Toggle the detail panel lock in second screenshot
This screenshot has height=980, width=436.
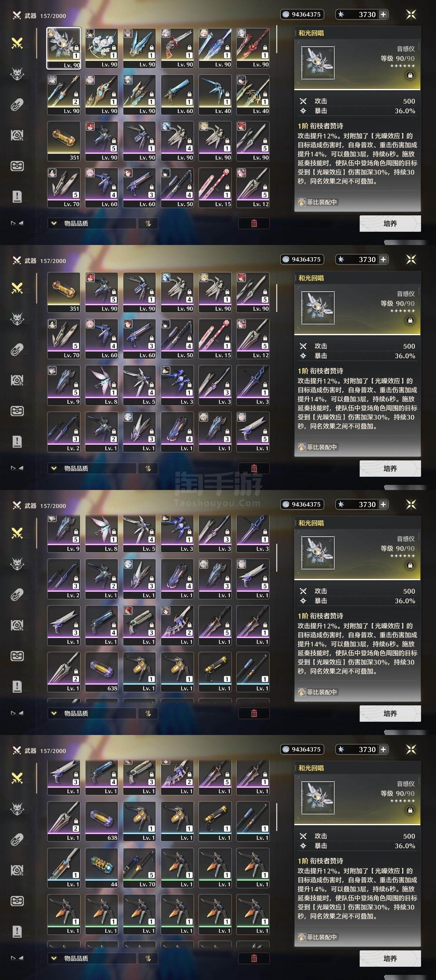point(410,320)
